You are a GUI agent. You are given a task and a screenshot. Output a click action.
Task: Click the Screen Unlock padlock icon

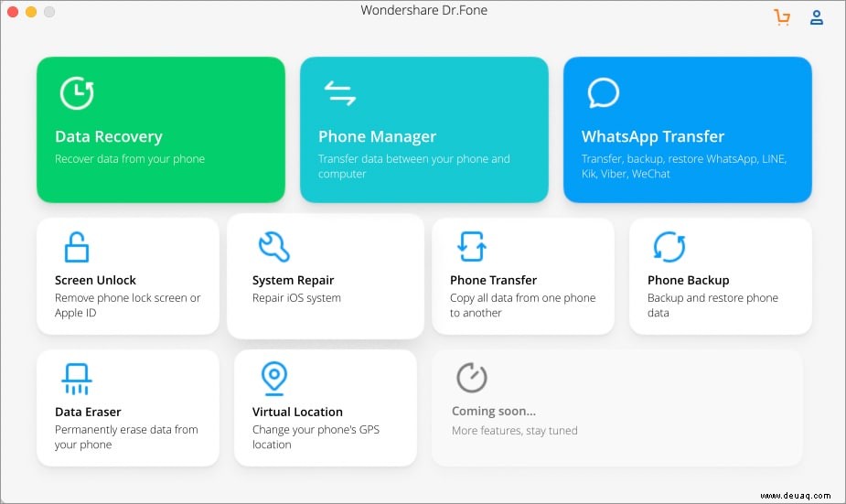(x=77, y=247)
